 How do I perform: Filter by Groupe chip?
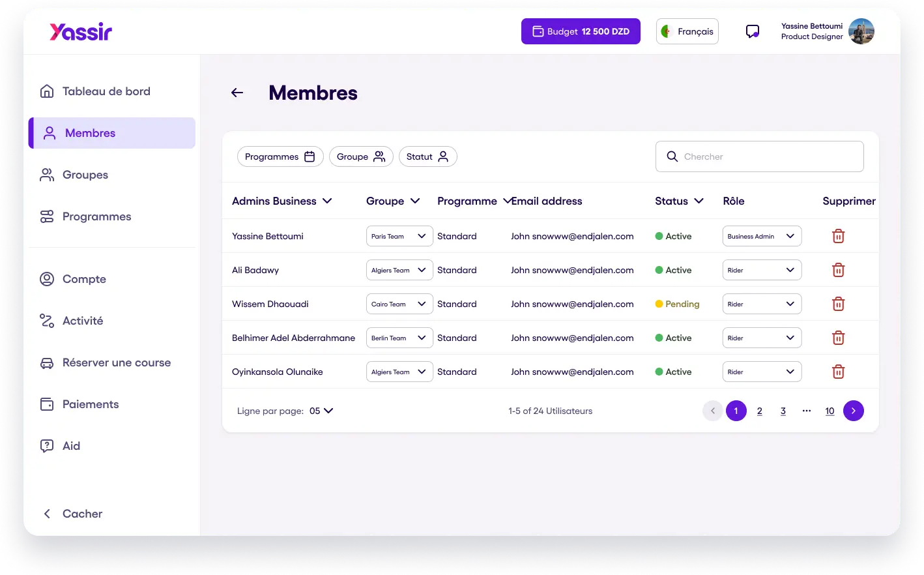tap(361, 156)
